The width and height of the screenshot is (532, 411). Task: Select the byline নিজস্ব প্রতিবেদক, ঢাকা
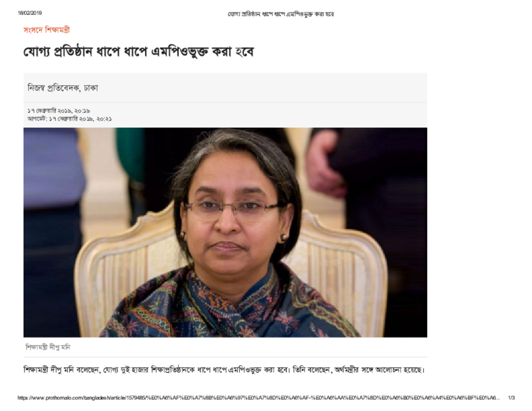(63, 88)
